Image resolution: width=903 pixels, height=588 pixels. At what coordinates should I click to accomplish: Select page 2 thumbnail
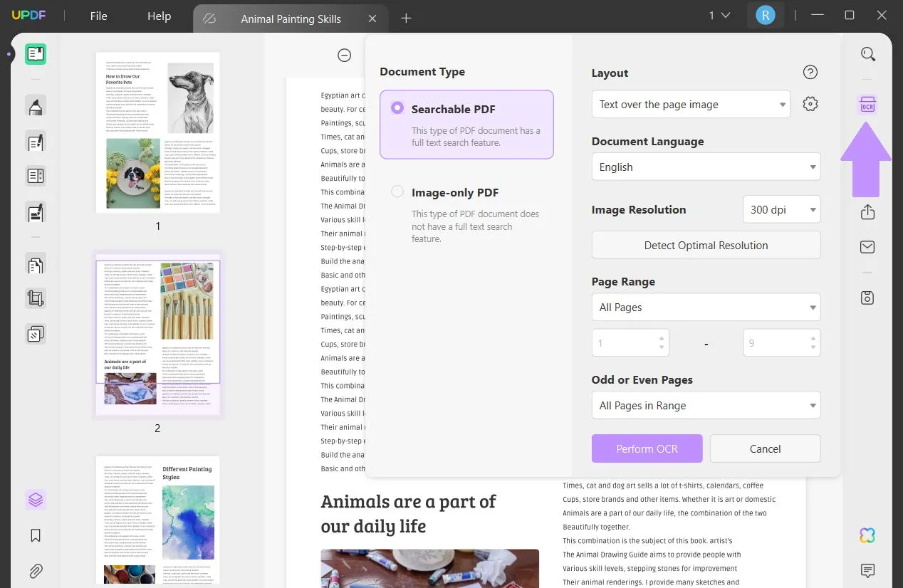158,333
